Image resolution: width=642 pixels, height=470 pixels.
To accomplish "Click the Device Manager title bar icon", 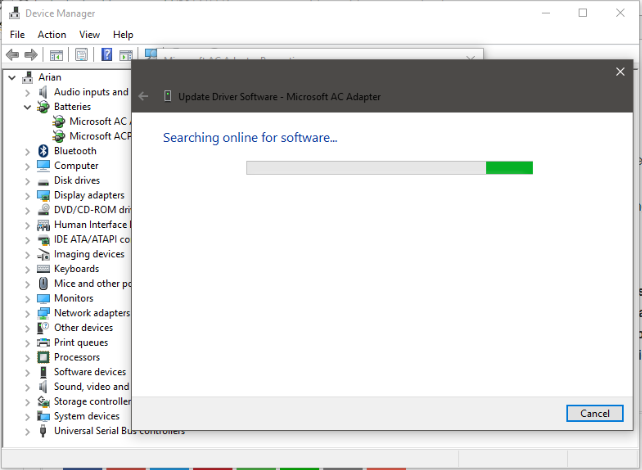I will click(x=14, y=13).
